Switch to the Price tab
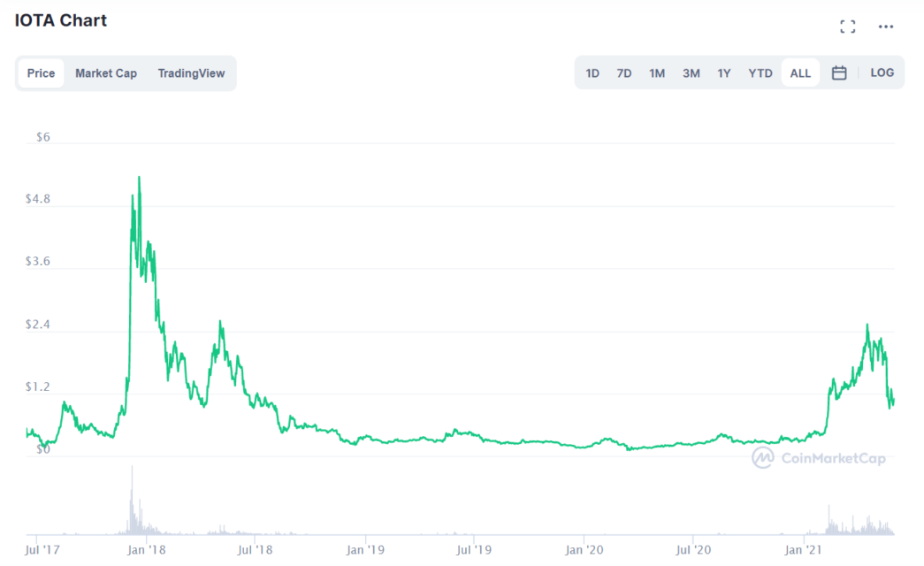924x566 pixels. (41, 73)
